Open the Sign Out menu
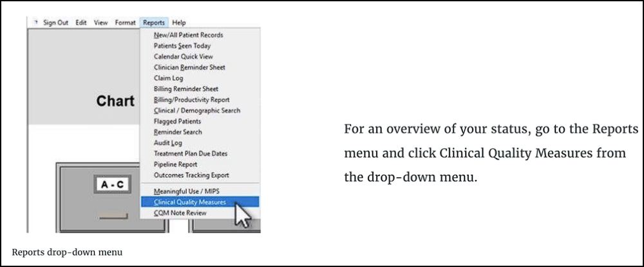 tap(56, 23)
